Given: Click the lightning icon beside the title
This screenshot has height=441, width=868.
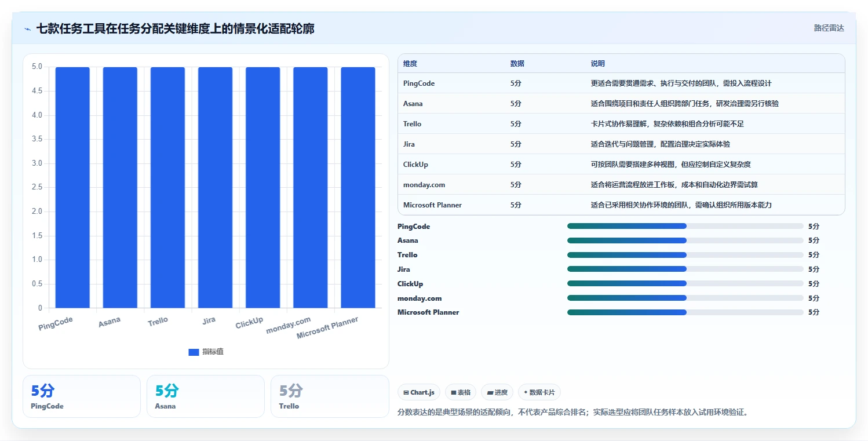Looking at the screenshot, I should click(x=28, y=29).
